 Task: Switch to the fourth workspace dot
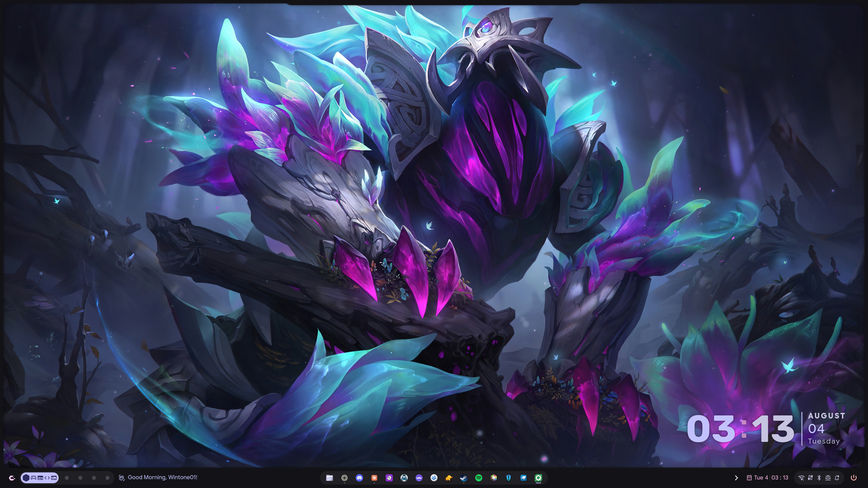[94, 478]
